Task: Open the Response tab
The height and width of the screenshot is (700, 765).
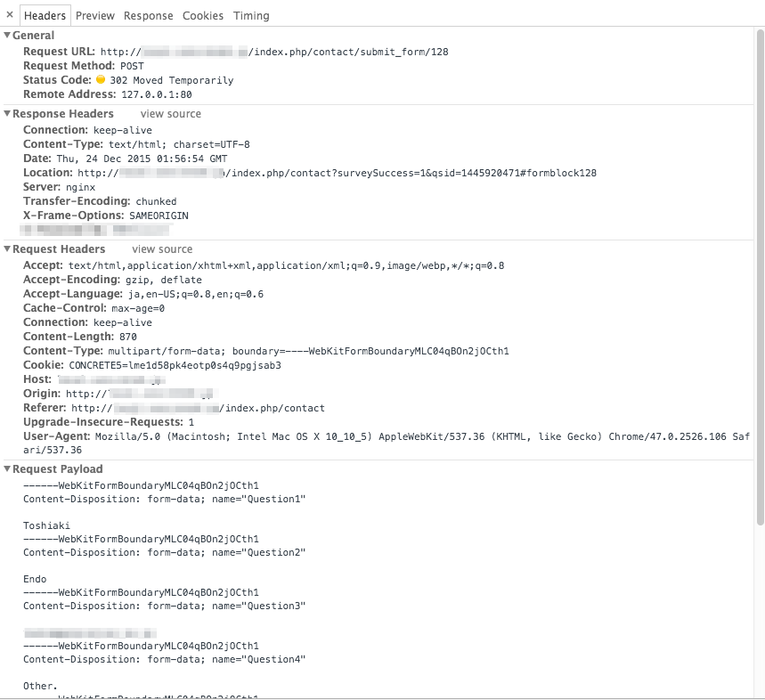Action: 149,16
